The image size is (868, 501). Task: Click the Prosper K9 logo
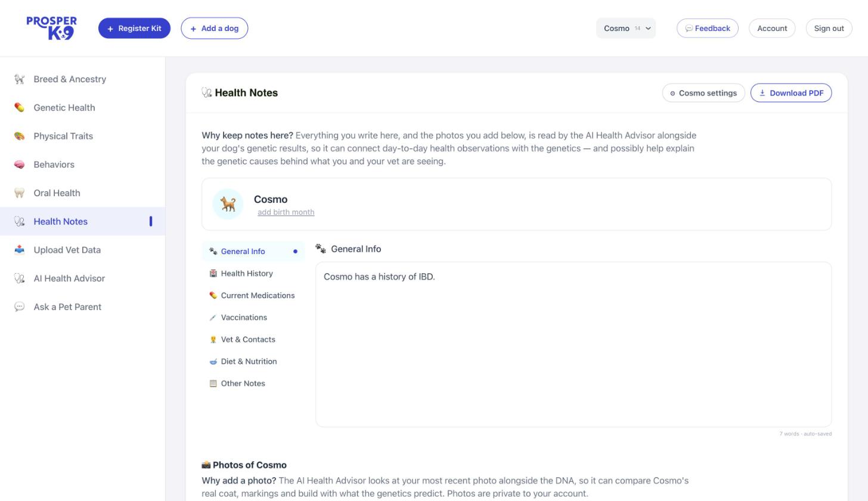(x=52, y=28)
